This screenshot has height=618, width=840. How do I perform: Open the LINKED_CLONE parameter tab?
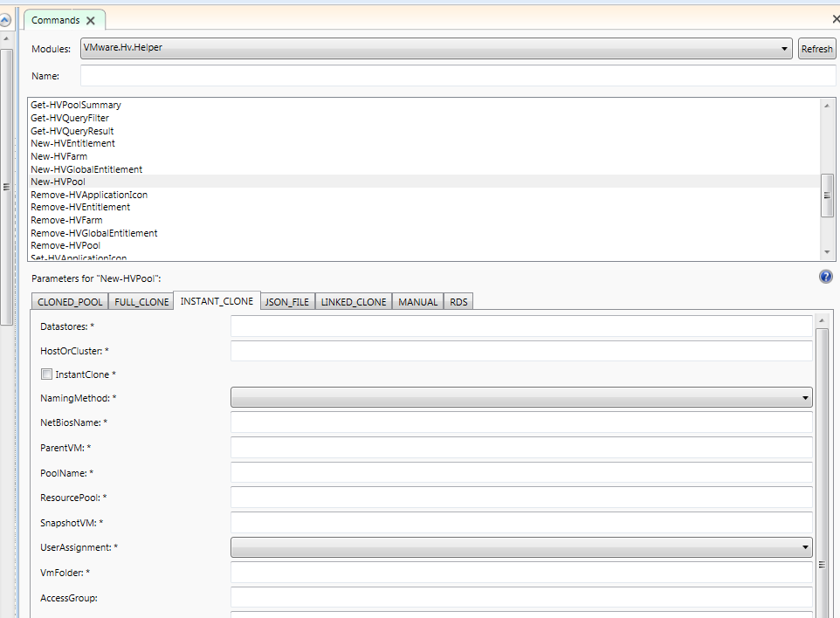tap(354, 301)
